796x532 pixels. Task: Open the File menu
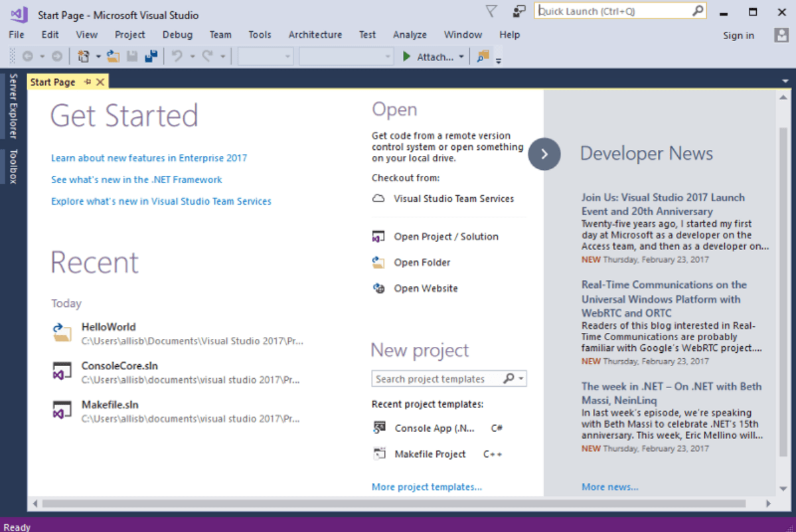(16, 34)
